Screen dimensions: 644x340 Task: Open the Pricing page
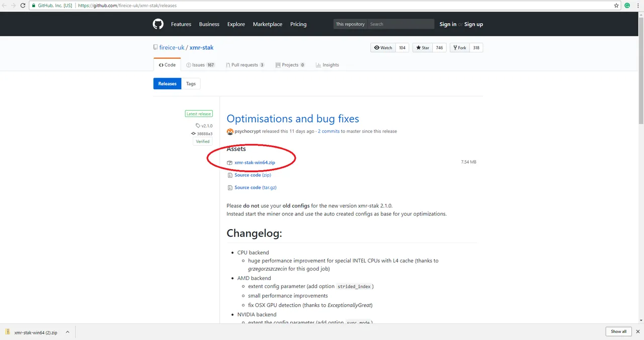pyautogui.click(x=298, y=24)
